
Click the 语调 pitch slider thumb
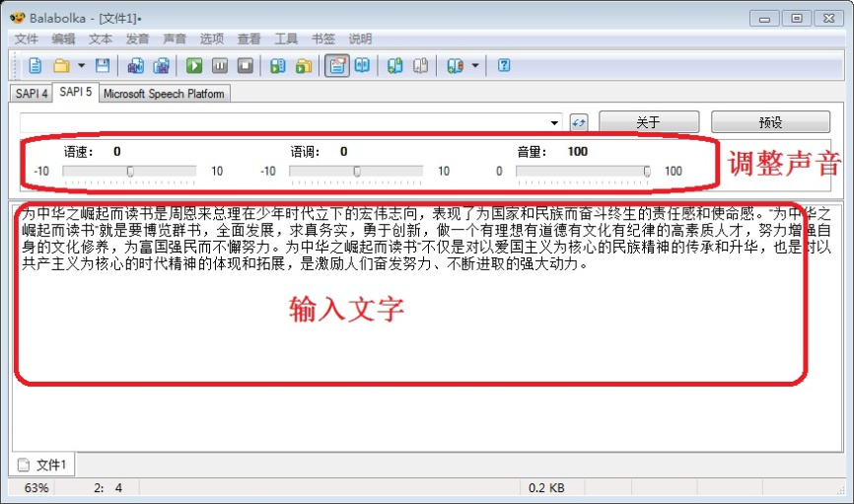(x=357, y=172)
